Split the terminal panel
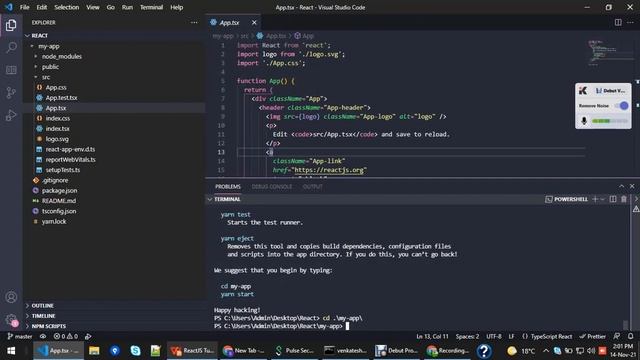Image resolution: width=640 pixels, height=360 pixels. (x=613, y=199)
